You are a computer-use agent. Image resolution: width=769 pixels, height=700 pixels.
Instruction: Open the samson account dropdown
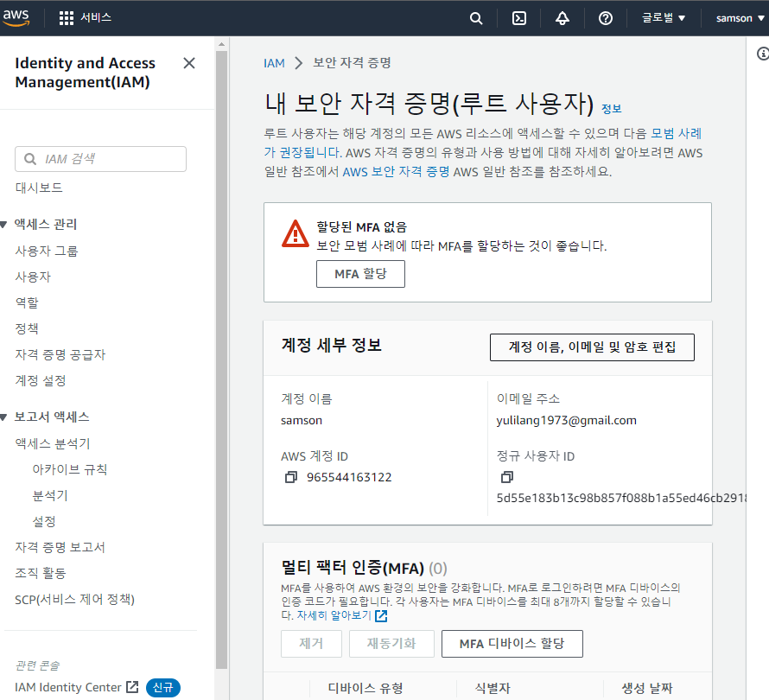click(x=740, y=19)
